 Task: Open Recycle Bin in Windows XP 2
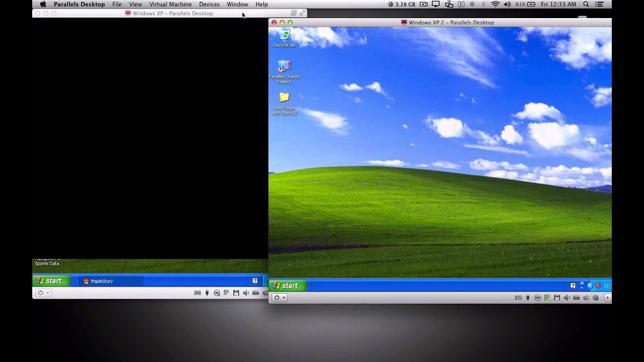tap(284, 38)
